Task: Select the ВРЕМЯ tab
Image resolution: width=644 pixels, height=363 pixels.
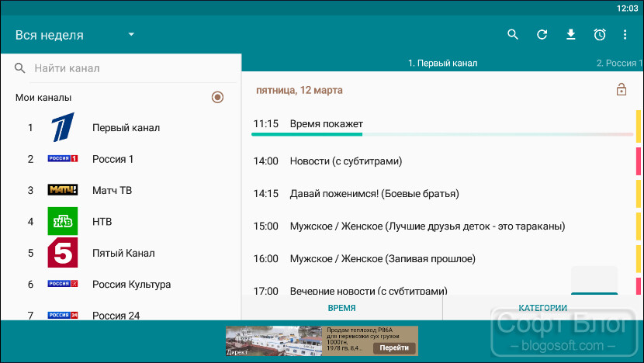Action: pos(341,308)
